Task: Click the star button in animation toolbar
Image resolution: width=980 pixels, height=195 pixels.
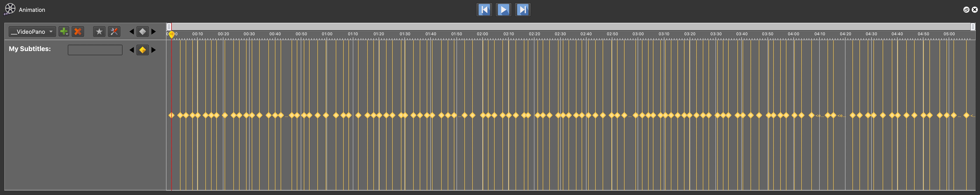Action: pyautogui.click(x=99, y=32)
